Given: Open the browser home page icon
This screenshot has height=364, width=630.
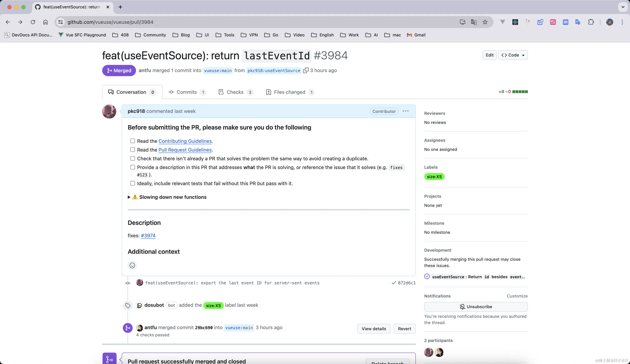Looking at the screenshot, I should click(45, 22).
